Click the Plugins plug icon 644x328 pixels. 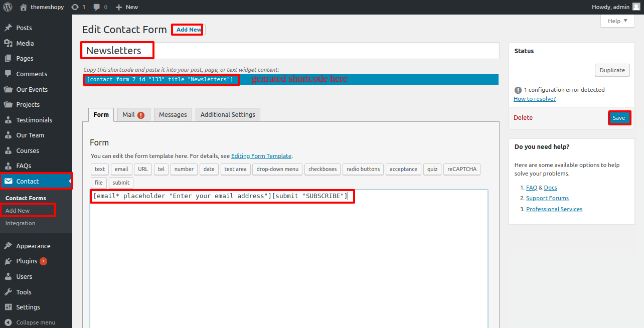[8, 261]
